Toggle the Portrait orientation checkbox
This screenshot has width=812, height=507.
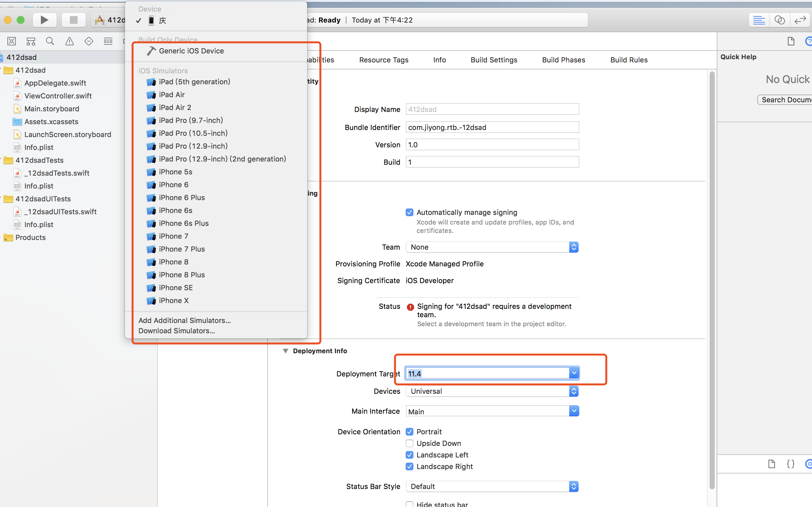point(409,431)
